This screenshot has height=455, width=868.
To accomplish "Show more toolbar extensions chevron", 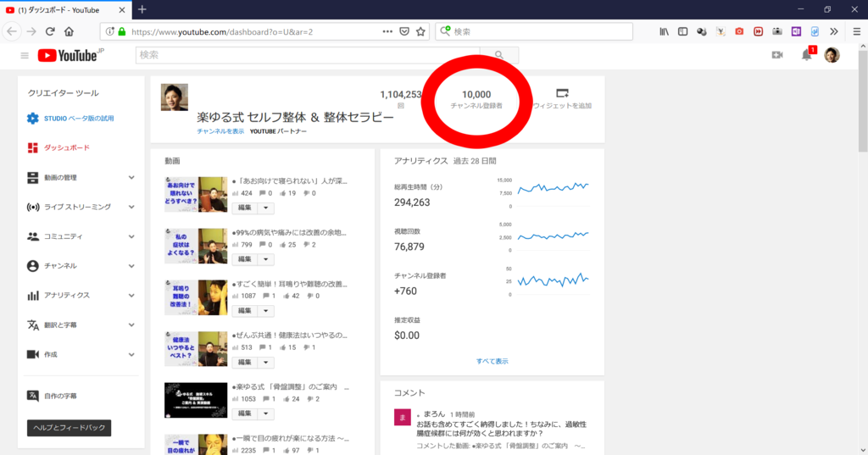I will (x=834, y=31).
